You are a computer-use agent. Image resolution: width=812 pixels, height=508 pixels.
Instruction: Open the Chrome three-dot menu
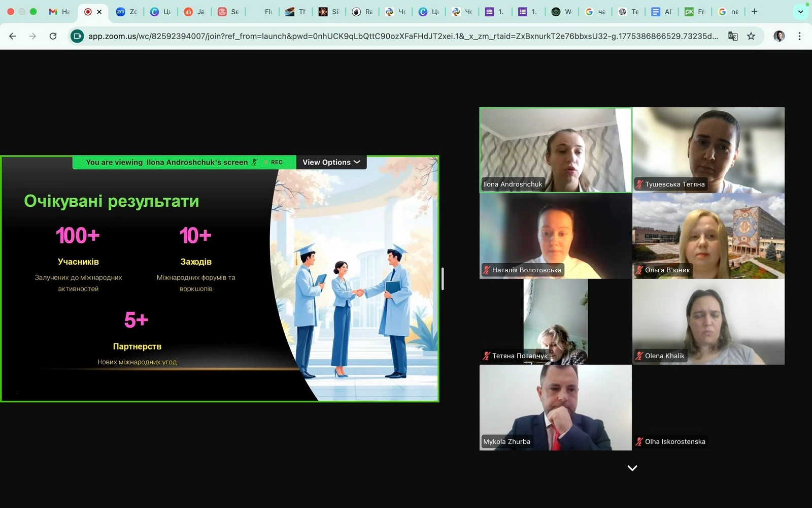click(x=799, y=36)
